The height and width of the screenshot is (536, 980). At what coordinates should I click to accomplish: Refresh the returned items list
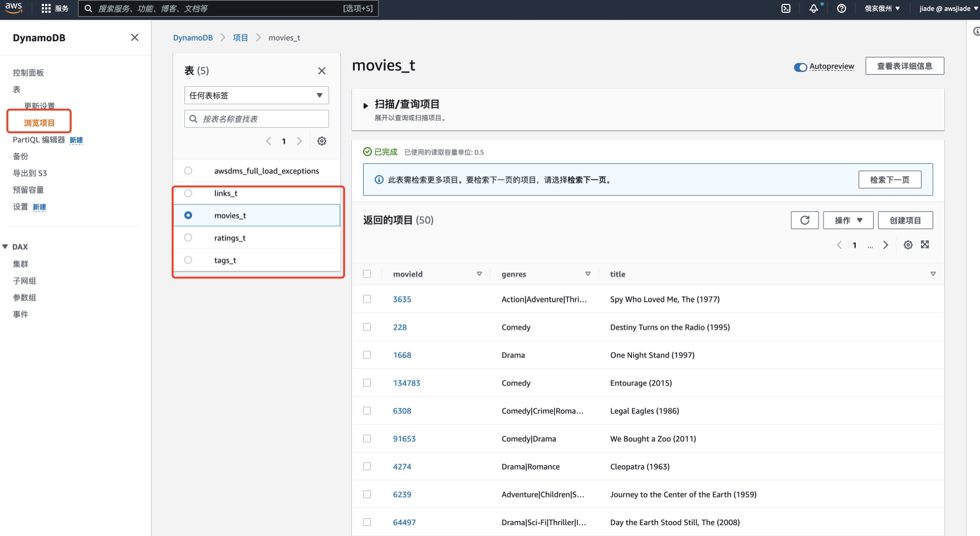point(804,220)
